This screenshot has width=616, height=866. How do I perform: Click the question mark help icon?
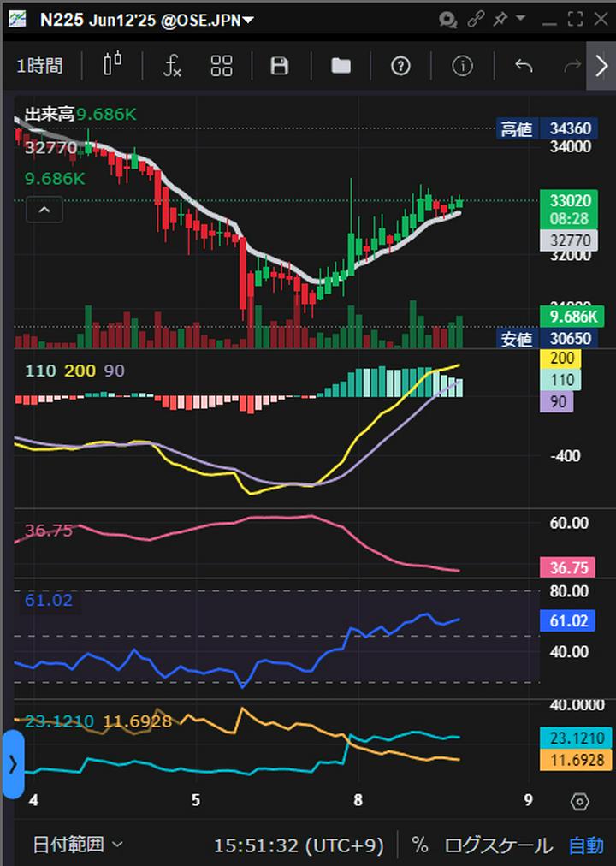tap(400, 66)
